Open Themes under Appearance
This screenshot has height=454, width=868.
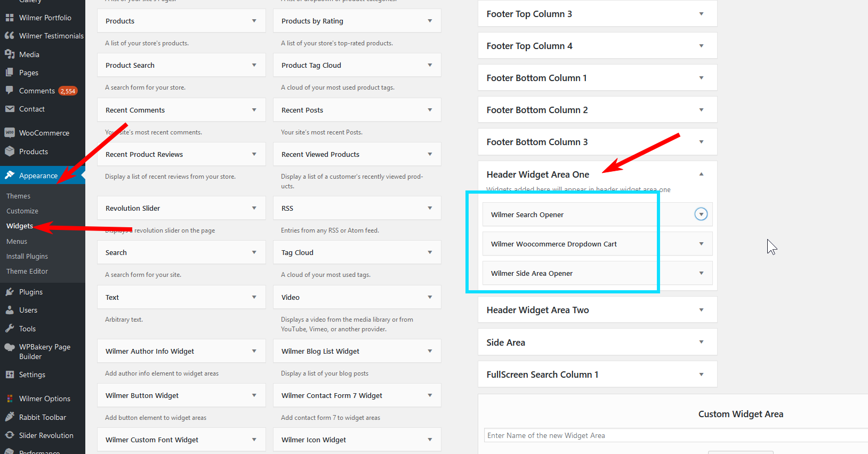[18, 196]
